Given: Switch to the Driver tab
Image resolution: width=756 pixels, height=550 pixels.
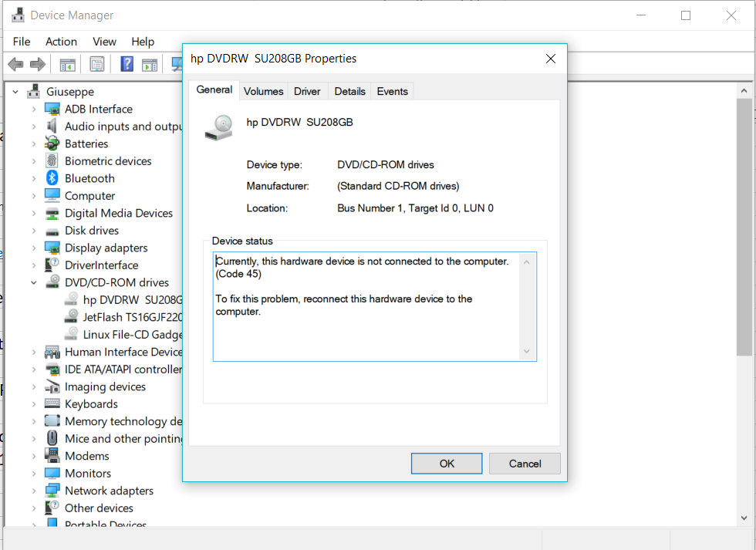Looking at the screenshot, I should point(307,91).
